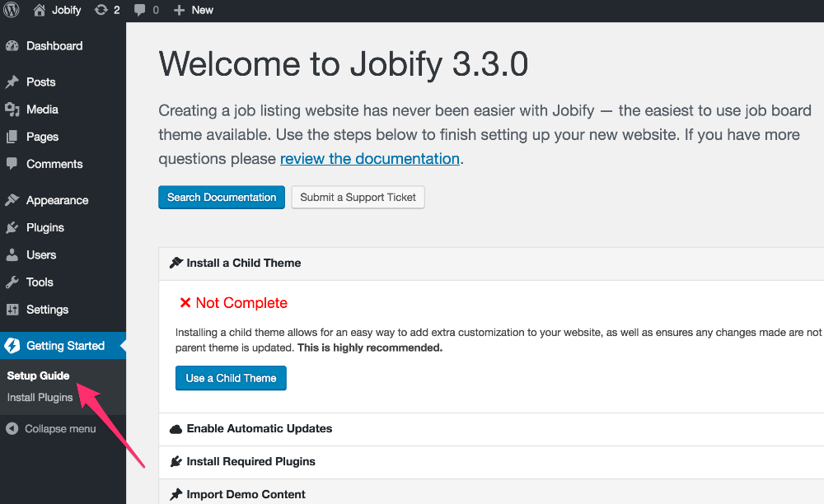
Task: Click the home icon beside Jobify
Action: tap(40, 10)
